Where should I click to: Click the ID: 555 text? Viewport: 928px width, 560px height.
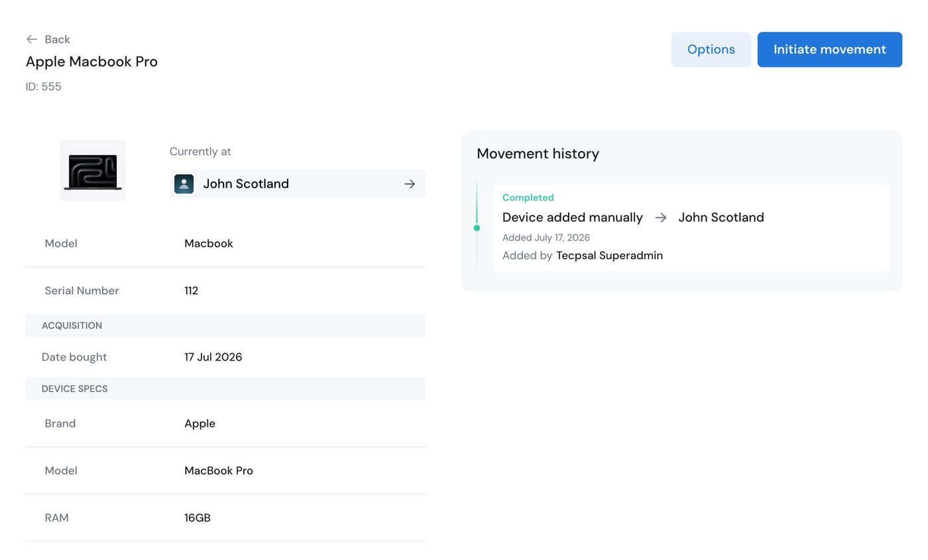(44, 87)
